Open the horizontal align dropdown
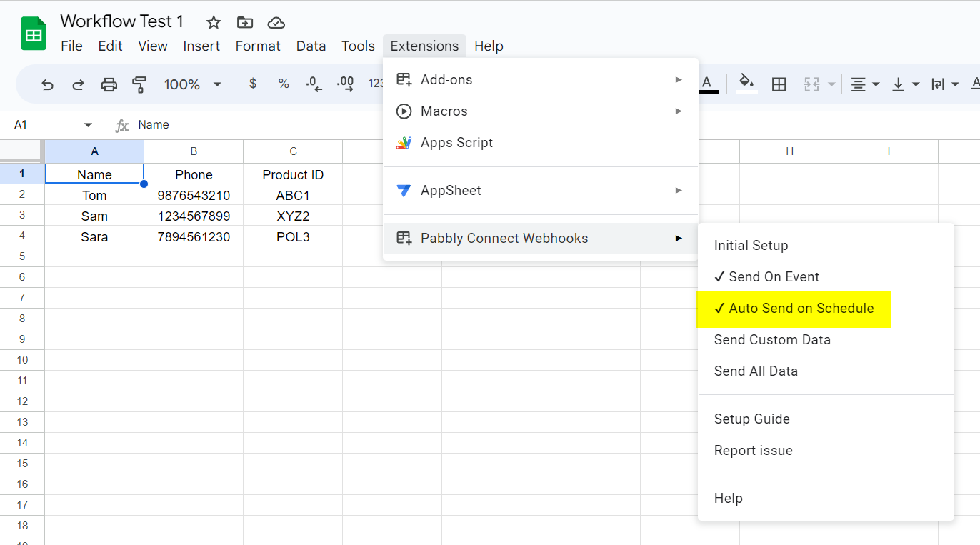The width and height of the screenshot is (980, 545). point(864,84)
